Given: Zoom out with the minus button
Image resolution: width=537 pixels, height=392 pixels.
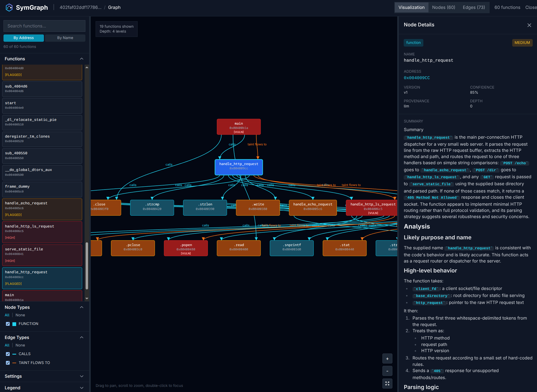Looking at the screenshot, I should point(387,371).
